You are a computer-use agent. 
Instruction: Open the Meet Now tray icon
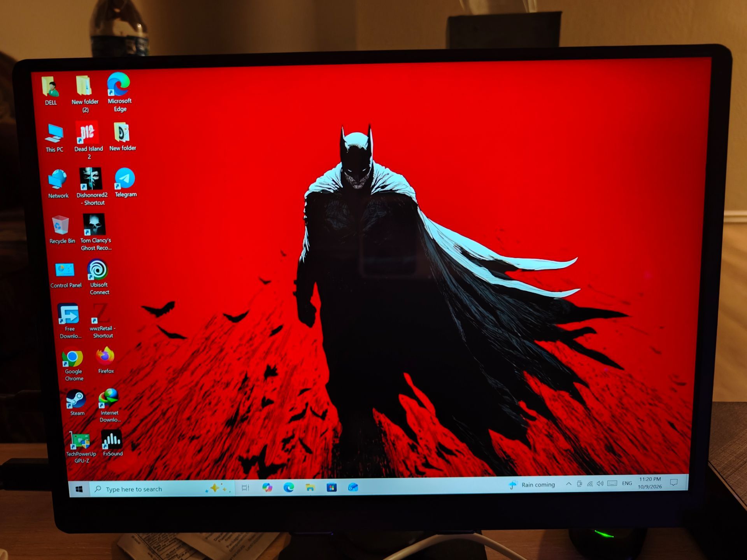tap(579, 484)
